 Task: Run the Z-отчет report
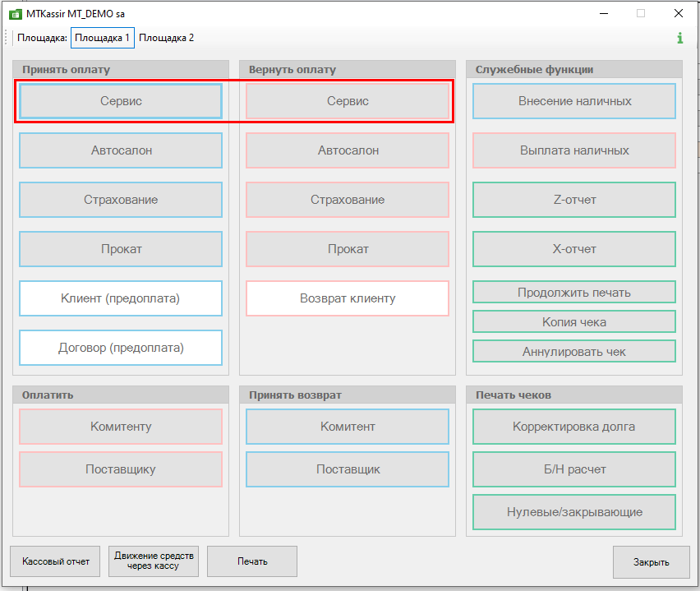pos(574,200)
